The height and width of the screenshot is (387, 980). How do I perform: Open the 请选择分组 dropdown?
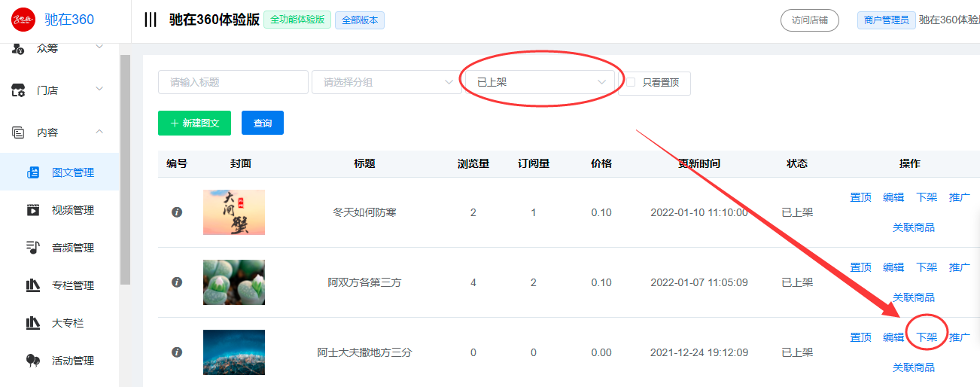387,82
